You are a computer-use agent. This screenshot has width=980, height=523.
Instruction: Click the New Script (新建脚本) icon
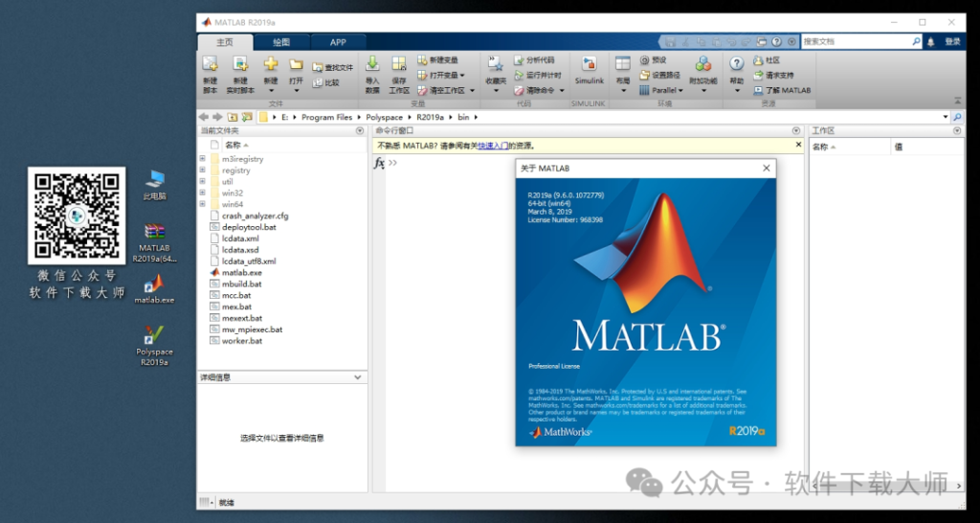210,63
